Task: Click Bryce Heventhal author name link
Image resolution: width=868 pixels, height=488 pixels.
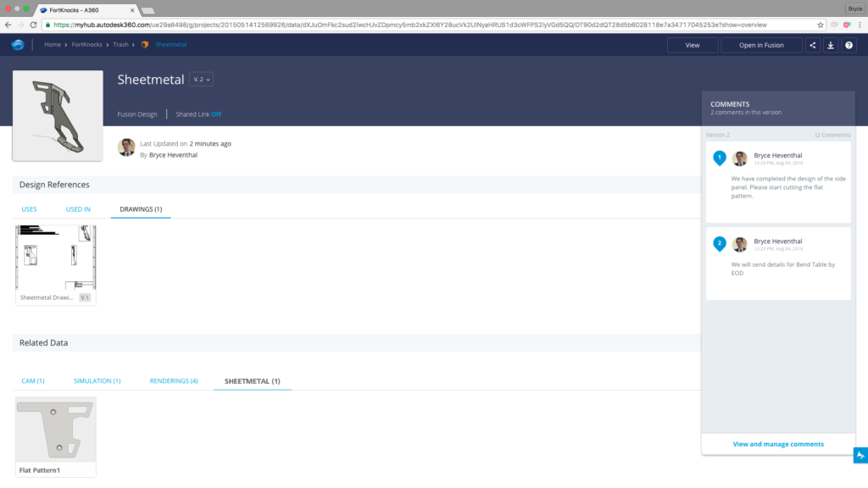Action: click(x=173, y=155)
